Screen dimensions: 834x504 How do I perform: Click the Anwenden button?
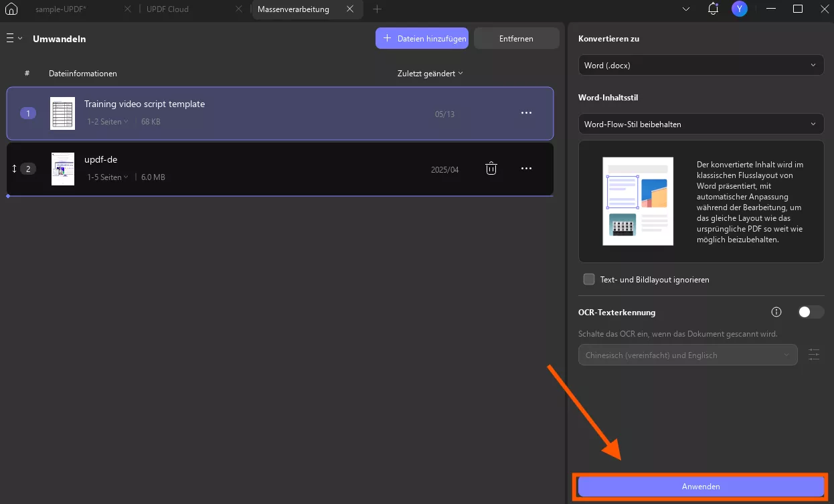click(701, 487)
